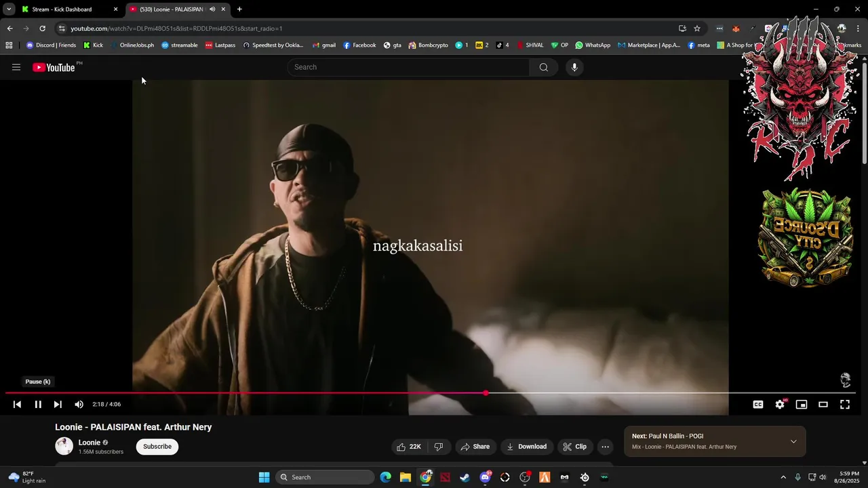This screenshot has height=488, width=868.
Task: Open Discord from the taskbar
Action: point(485,477)
